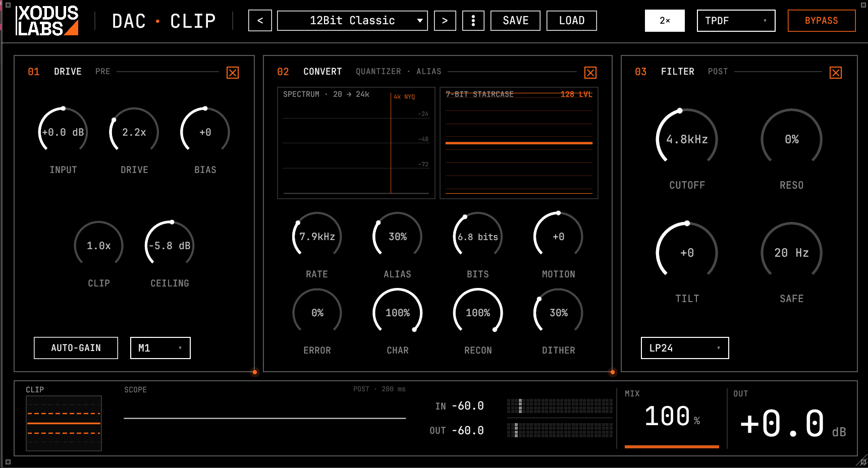Click the '128 LVL' label
This screenshot has width=868, height=468.
click(x=576, y=94)
